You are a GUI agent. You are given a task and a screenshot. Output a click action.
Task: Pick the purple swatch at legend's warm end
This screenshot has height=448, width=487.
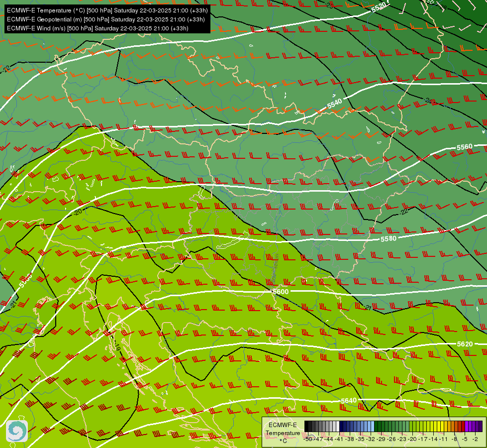coord(481,426)
